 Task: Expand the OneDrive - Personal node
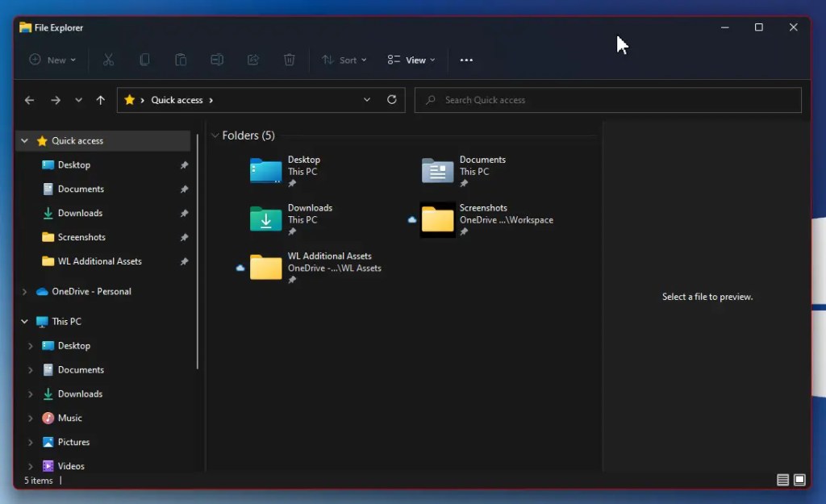[x=23, y=291]
